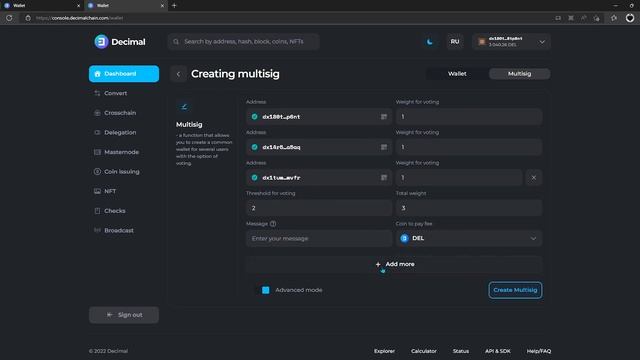Click the Multisig feature pen icon
Image resolution: width=640 pixels, height=360 pixels.
[x=184, y=107]
